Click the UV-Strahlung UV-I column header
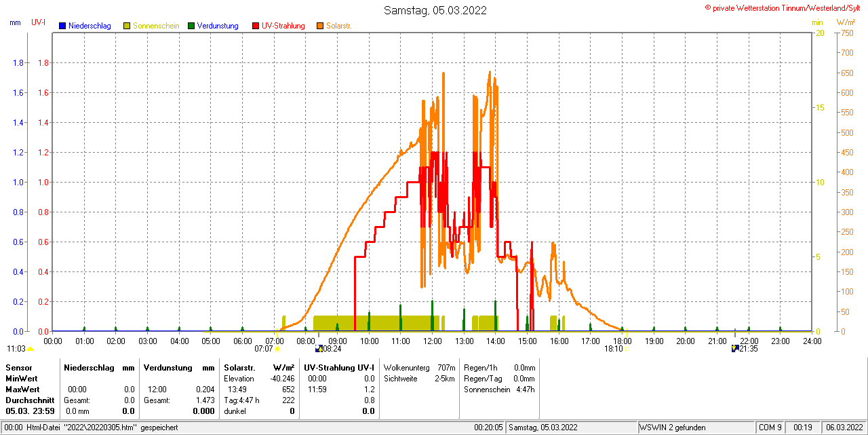The height and width of the screenshot is (435, 868). (x=339, y=367)
